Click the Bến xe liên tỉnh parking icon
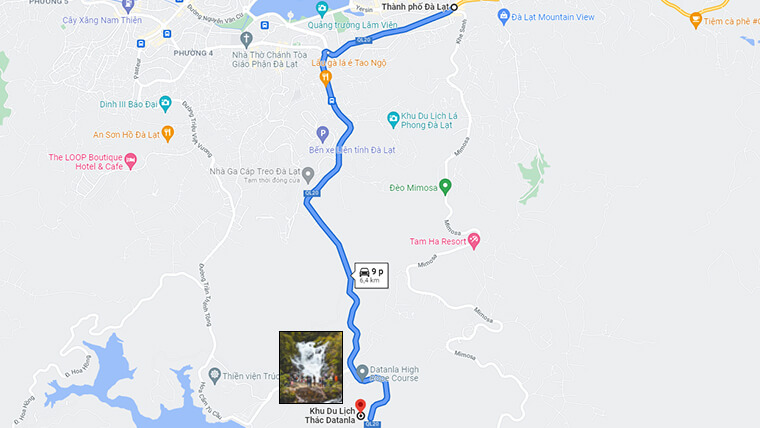The height and width of the screenshot is (428, 760). pos(322,134)
